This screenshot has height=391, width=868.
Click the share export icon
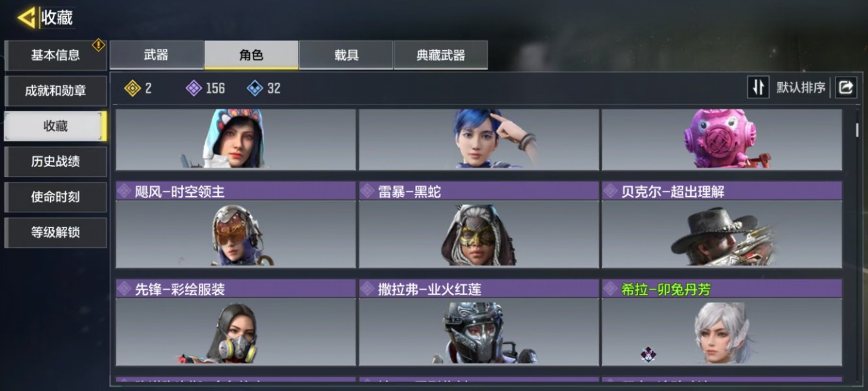click(x=846, y=88)
